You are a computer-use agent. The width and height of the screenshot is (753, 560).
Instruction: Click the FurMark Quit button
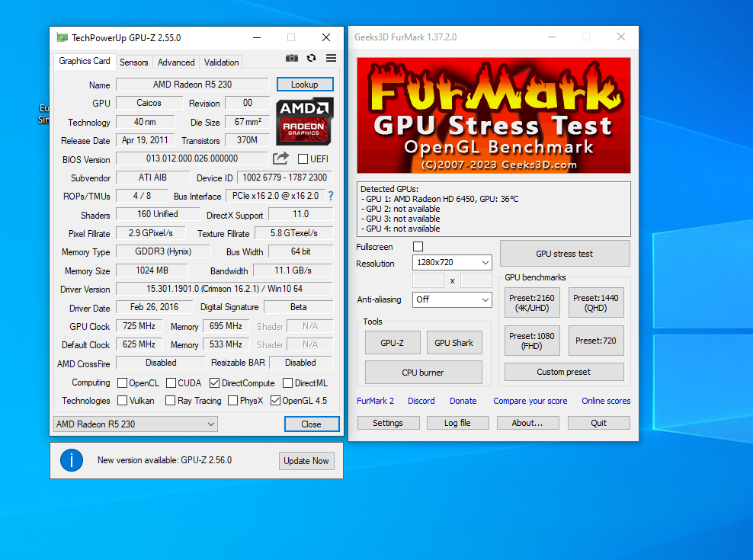coord(599,423)
